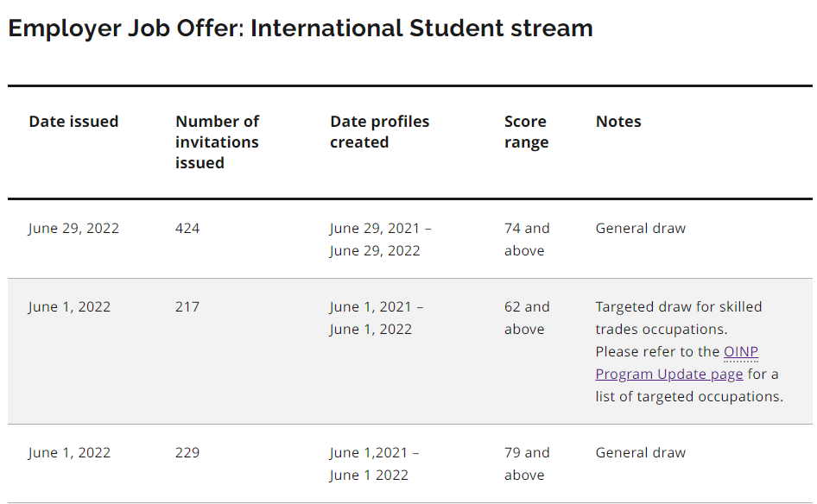The image size is (817, 504).
Task: Click General draw note in the 424 row
Action: click(x=640, y=229)
